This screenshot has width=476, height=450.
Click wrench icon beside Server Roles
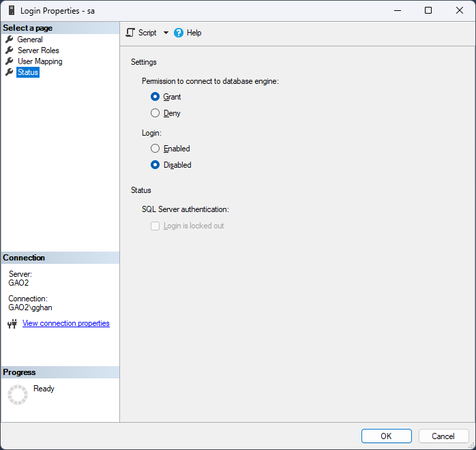[x=10, y=50]
